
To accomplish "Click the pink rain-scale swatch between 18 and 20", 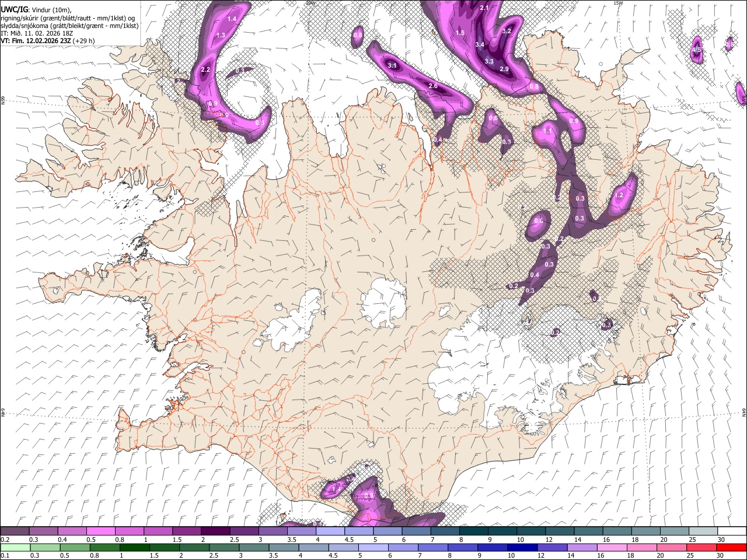I will pyautogui.click(x=642, y=547).
